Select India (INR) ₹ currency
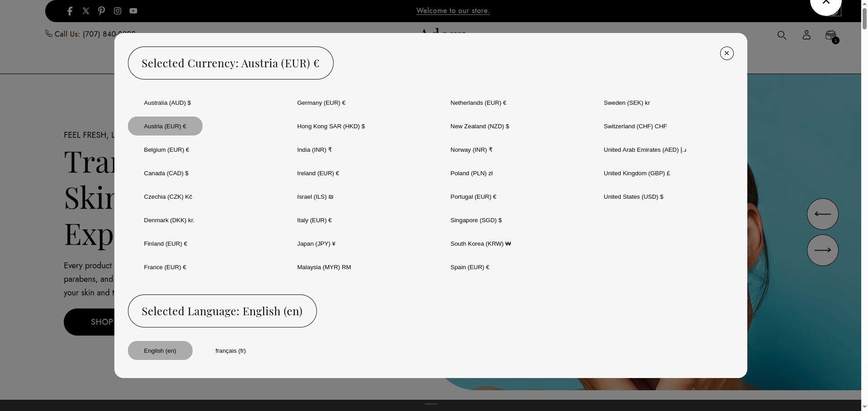This screenshot has width=868, height=411. (x=314, y=150)
